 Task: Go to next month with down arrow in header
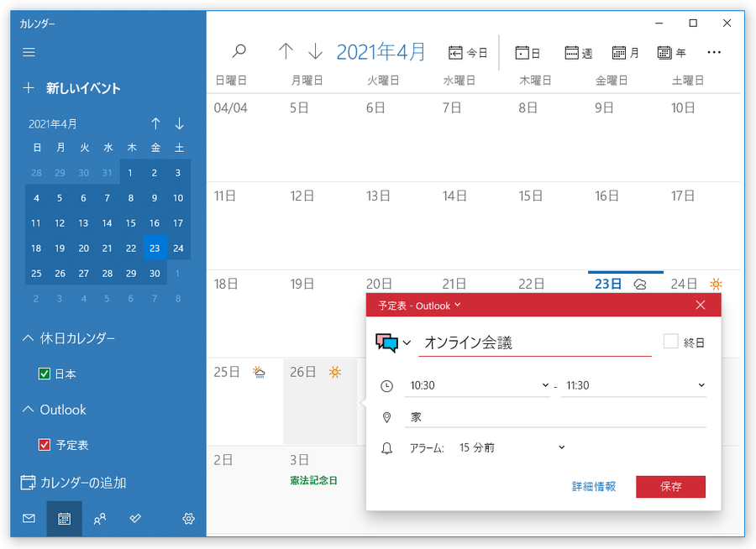315,51
